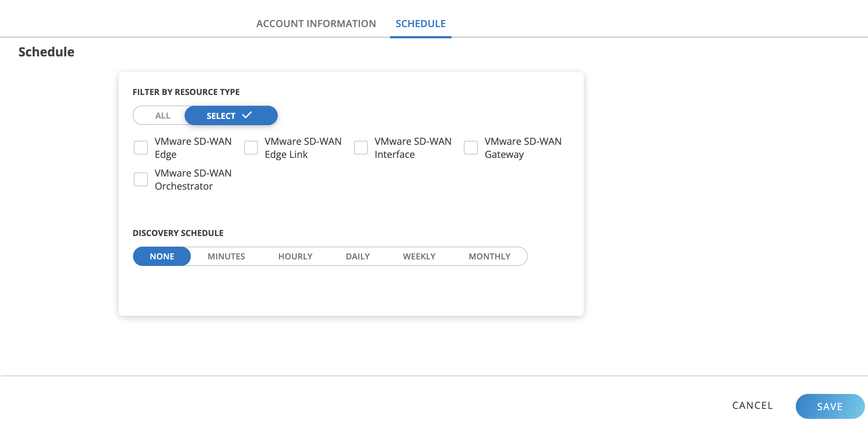Click the SELECT toggle checkmark icon
The width and height of the screenshot is (868, 426).
pyautogui.click(x=247, y=115)
